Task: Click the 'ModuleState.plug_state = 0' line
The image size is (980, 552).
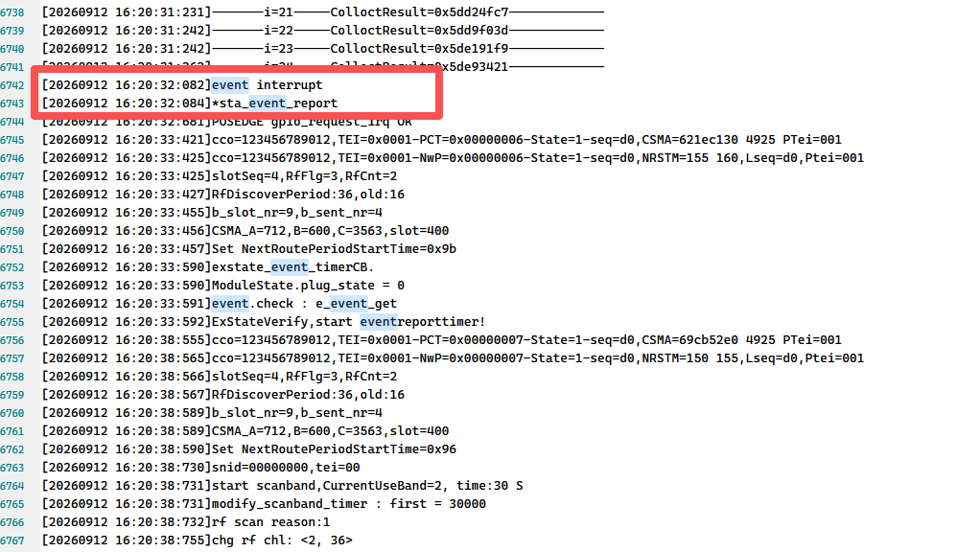Action: click(x=308, y=286)
